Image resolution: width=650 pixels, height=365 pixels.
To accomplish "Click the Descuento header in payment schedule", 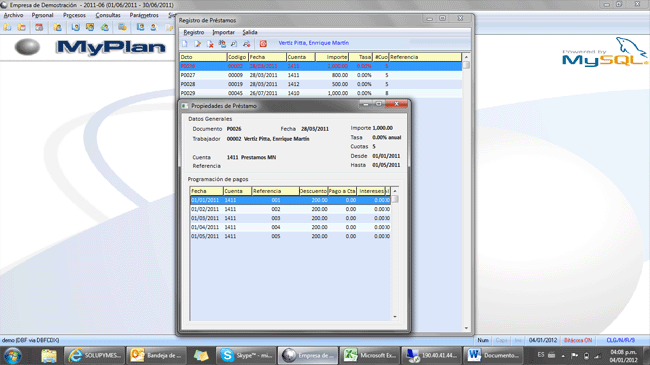I will coord(313,191).
